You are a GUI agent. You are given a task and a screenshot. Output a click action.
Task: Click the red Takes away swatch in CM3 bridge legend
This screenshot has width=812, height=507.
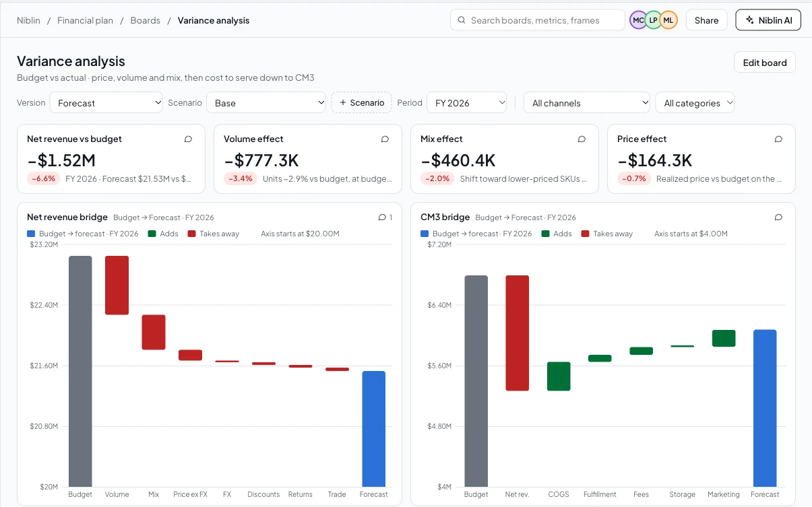[x=585, y=234]
